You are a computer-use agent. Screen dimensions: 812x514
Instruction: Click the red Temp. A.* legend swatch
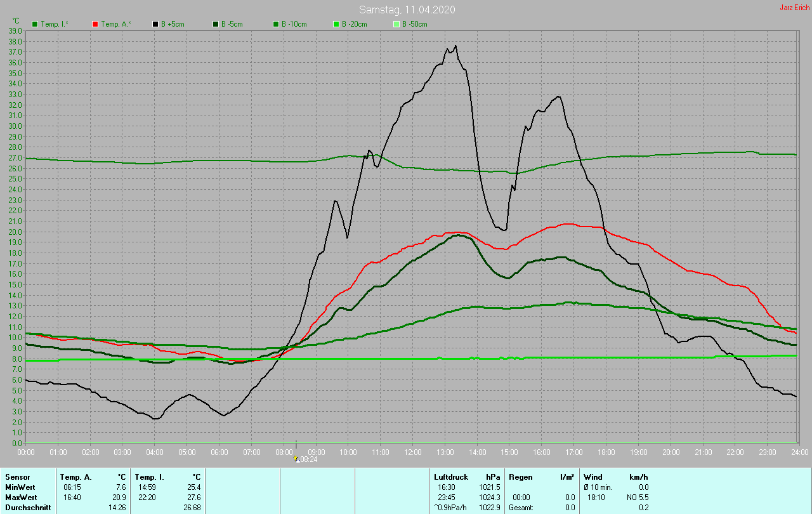(x=95, y=24)
